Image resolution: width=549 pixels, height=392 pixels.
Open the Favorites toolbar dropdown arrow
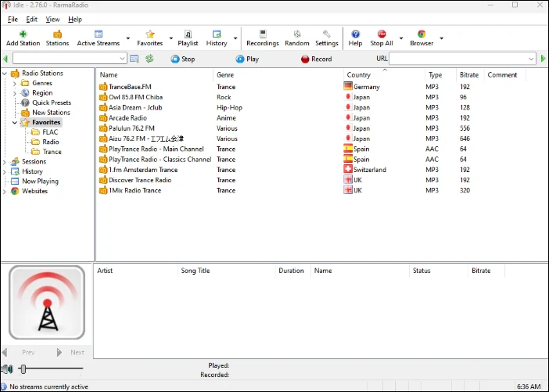point(171,38)
